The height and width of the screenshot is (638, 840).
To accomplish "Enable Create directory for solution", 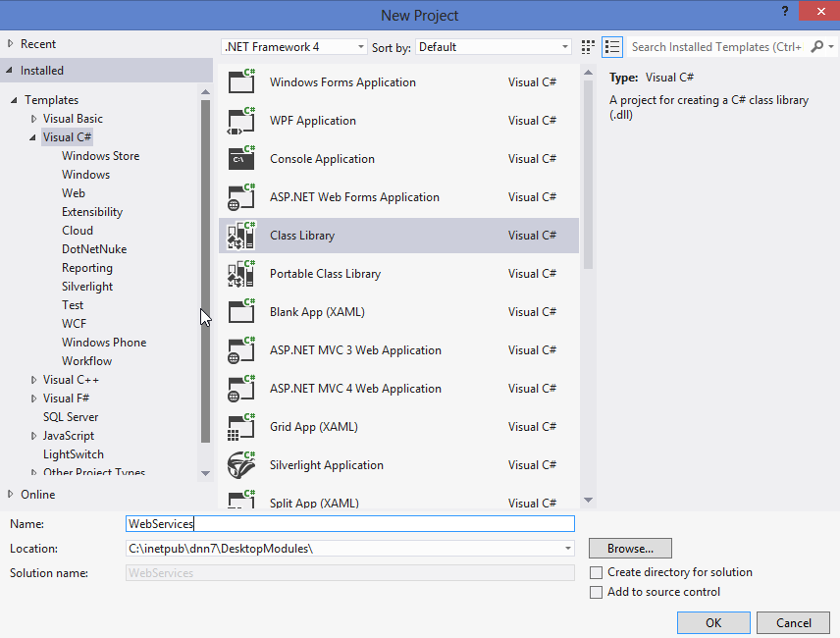I will (x=596, y=572).
